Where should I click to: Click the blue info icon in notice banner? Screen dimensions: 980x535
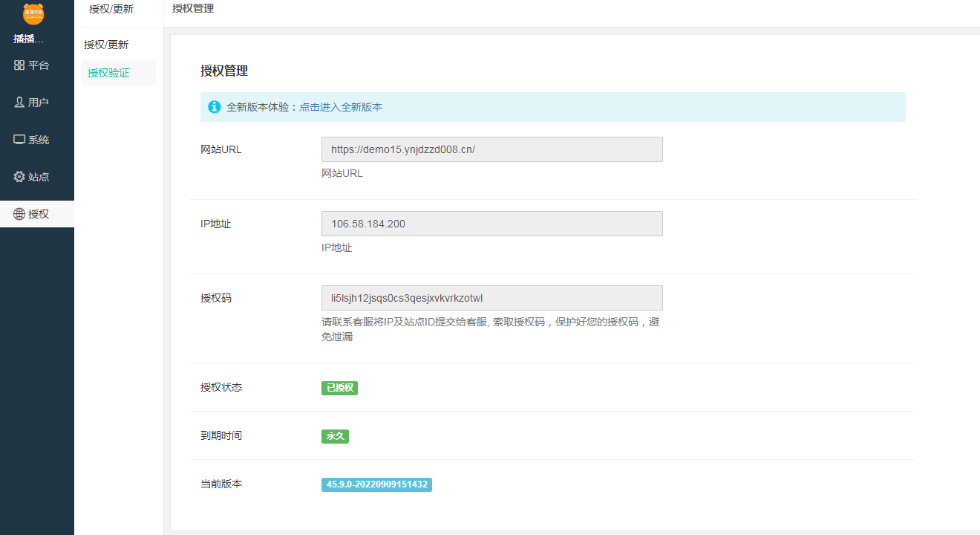(x=215, y=107)
